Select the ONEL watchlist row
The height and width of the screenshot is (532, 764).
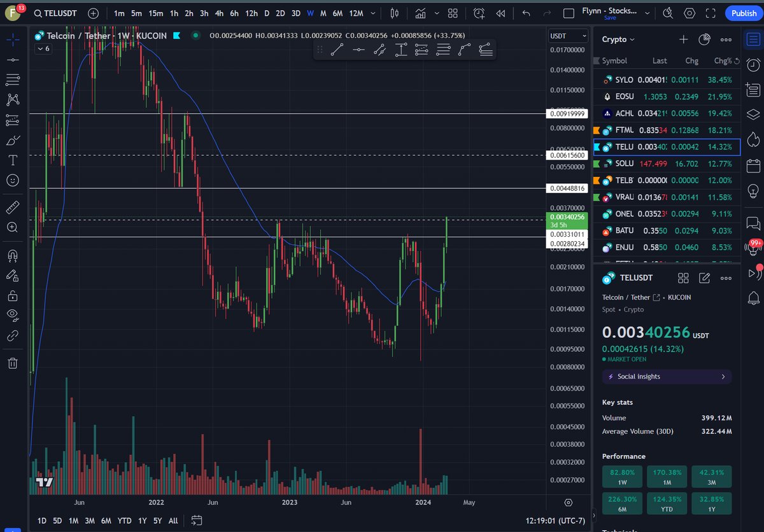667,214
